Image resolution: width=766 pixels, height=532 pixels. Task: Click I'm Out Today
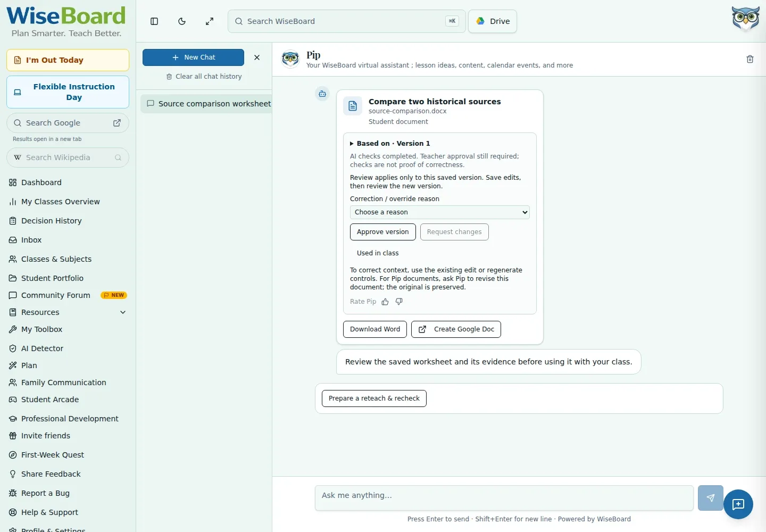68,60
